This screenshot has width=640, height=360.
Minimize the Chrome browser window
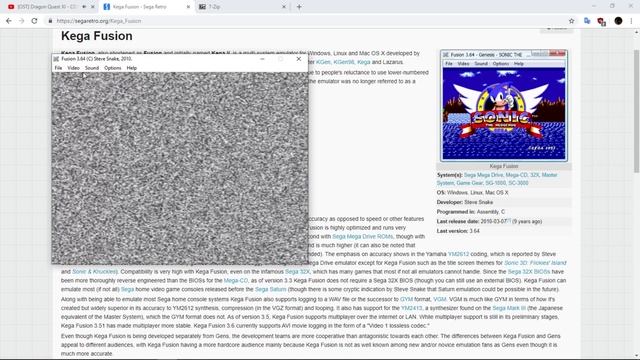(x=594, y=6)
